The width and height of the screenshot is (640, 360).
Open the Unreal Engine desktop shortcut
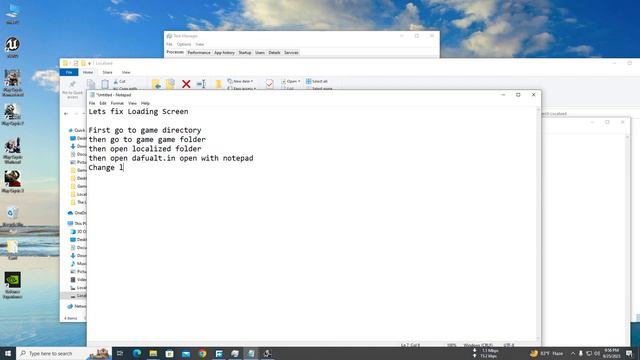12,47
